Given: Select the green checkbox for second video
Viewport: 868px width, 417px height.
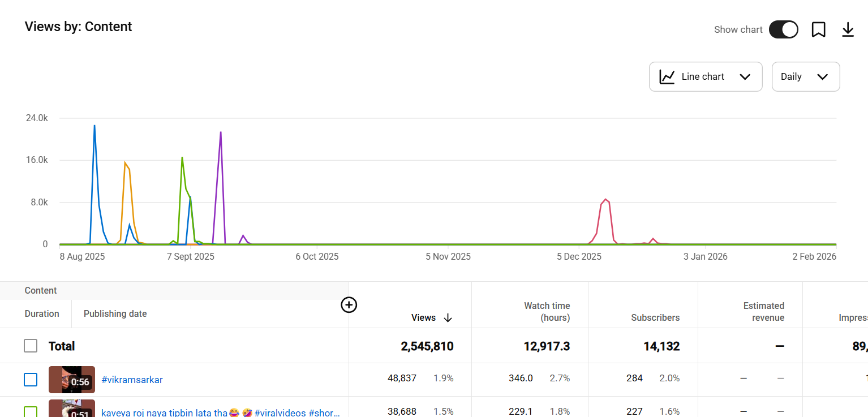Looking at the screenshot, I should (31, 412).
